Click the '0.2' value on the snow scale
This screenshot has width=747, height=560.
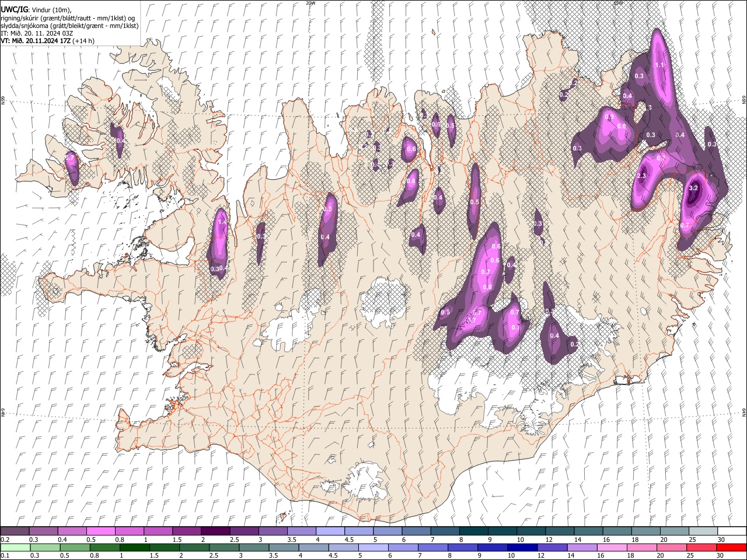click(x=5, y=540)
